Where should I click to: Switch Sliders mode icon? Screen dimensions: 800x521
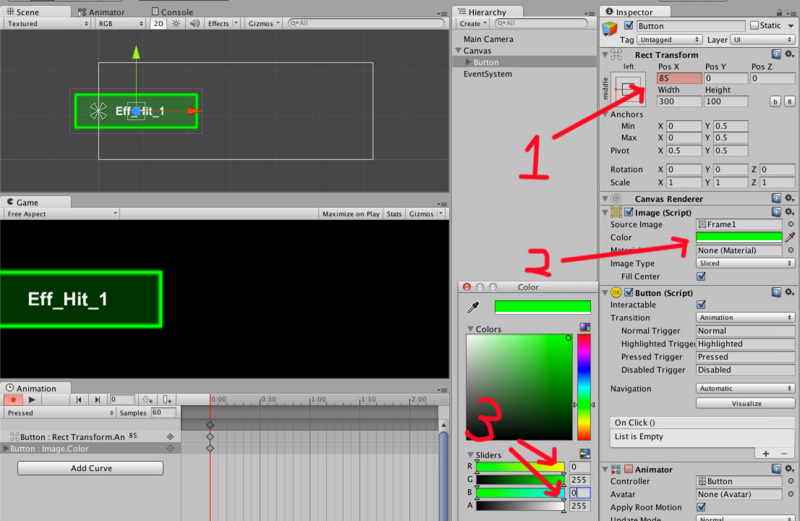585,453
